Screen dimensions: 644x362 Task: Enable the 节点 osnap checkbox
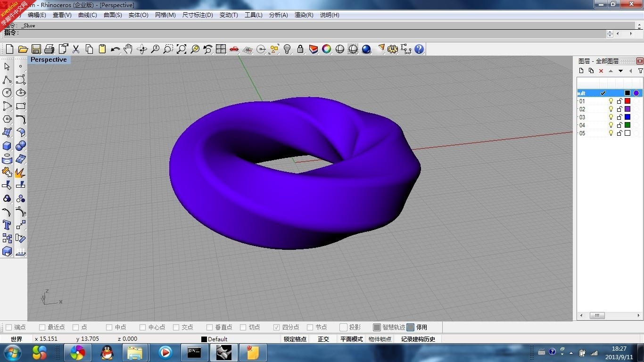pos(310,327)
